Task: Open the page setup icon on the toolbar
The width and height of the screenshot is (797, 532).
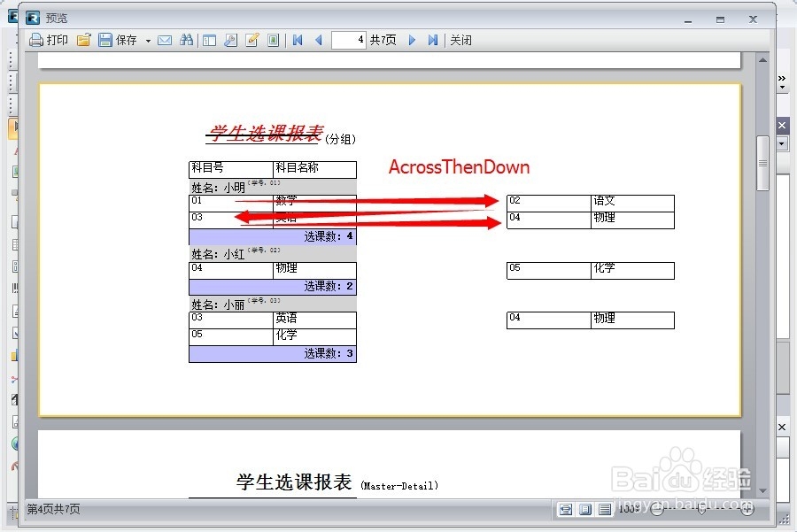Action: [229, 40]
